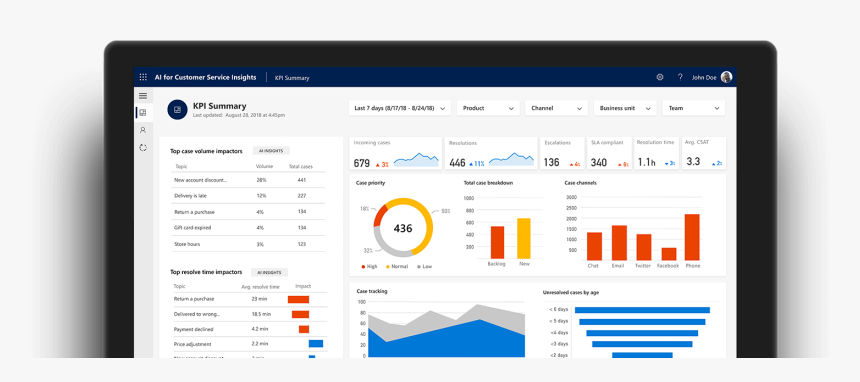Click AI Insights badge for resolve time
Screen dimensions: 860x382
click(x=269, y=272)
